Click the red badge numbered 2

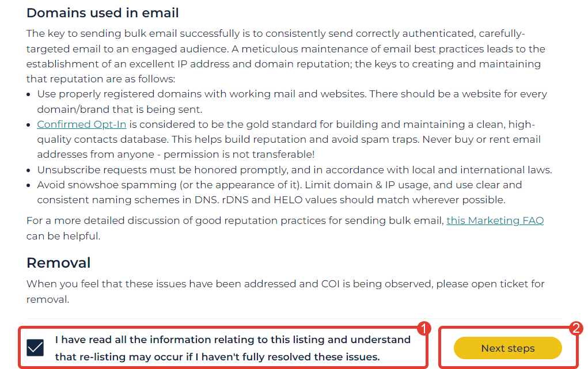coord(576,328)
